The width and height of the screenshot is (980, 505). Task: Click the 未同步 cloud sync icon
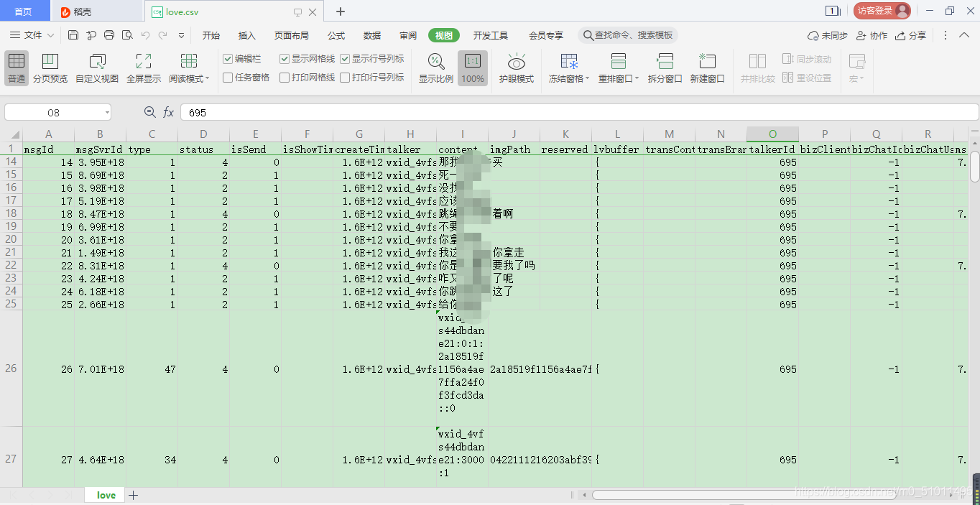828,35
